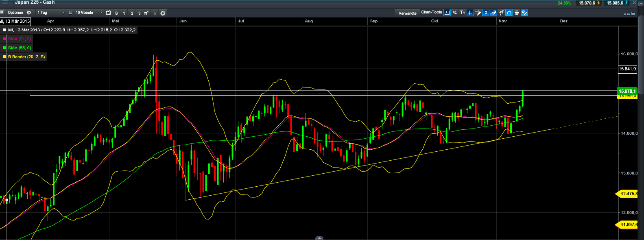The image size is (644, 240).
Task: Click the yellow 11.697,6 price marker
Action: point(627,225)
